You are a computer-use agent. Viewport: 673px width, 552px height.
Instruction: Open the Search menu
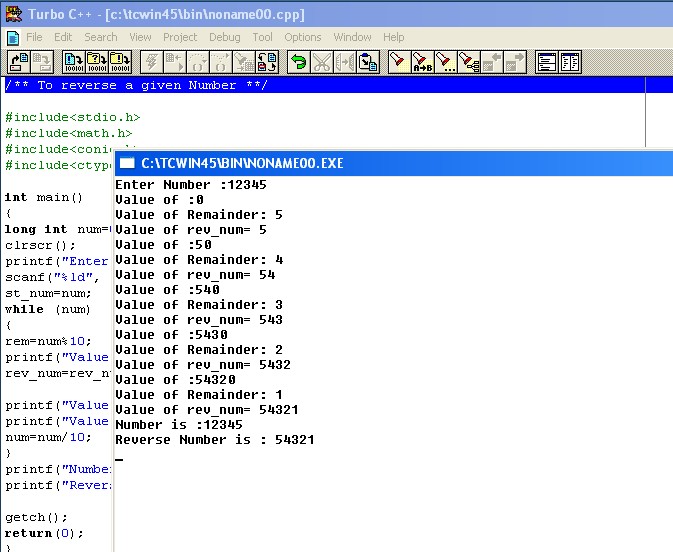click(x=100, y=37)
